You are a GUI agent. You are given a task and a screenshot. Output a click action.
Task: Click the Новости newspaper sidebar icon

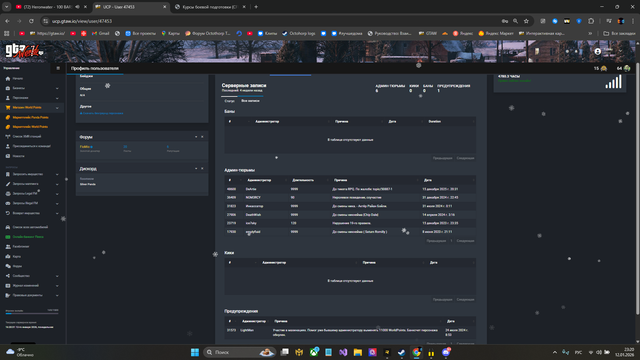tap(8, 156)
